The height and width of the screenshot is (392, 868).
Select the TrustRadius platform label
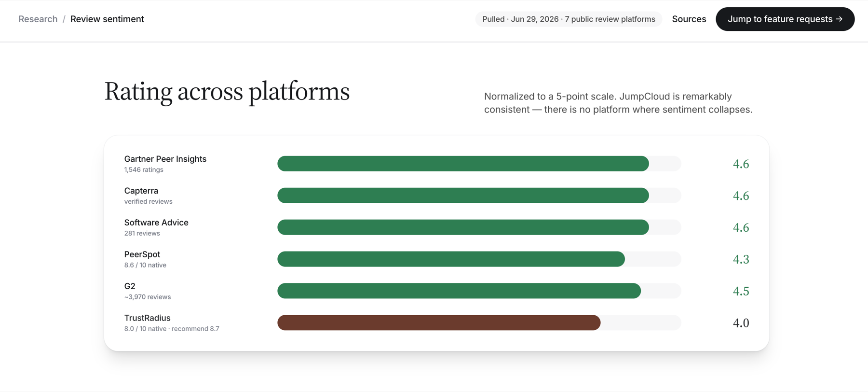(147, 318)
